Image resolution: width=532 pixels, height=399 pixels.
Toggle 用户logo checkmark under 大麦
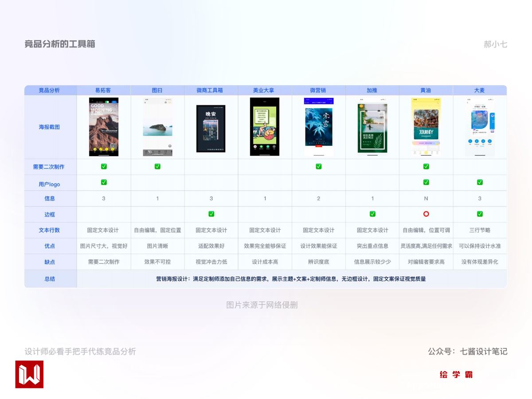pyautogui.click(x=480, y=182)
